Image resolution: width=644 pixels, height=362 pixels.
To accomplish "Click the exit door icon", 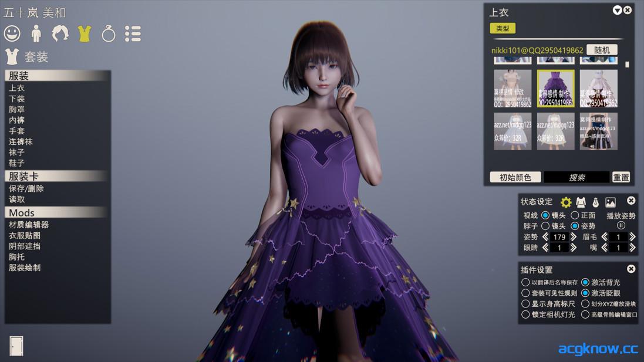I will click(16, 346).
